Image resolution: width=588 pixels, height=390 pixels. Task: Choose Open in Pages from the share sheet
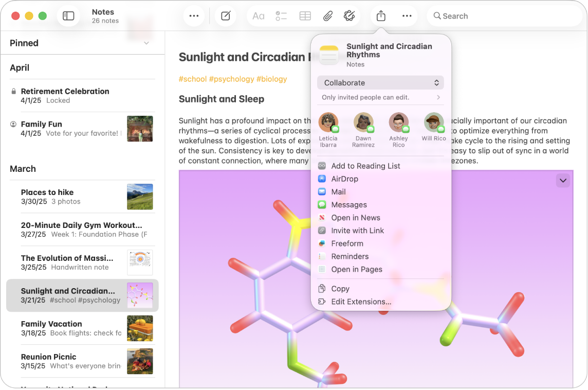click(x=357, y=269)
